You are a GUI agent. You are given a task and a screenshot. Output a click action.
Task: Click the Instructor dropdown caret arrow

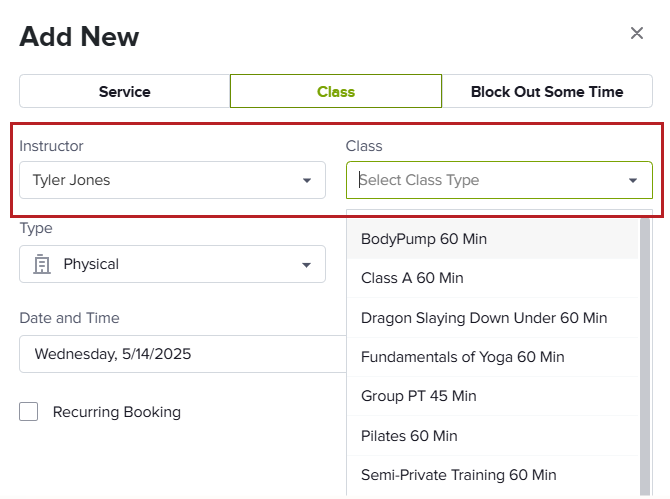(306, 180)
